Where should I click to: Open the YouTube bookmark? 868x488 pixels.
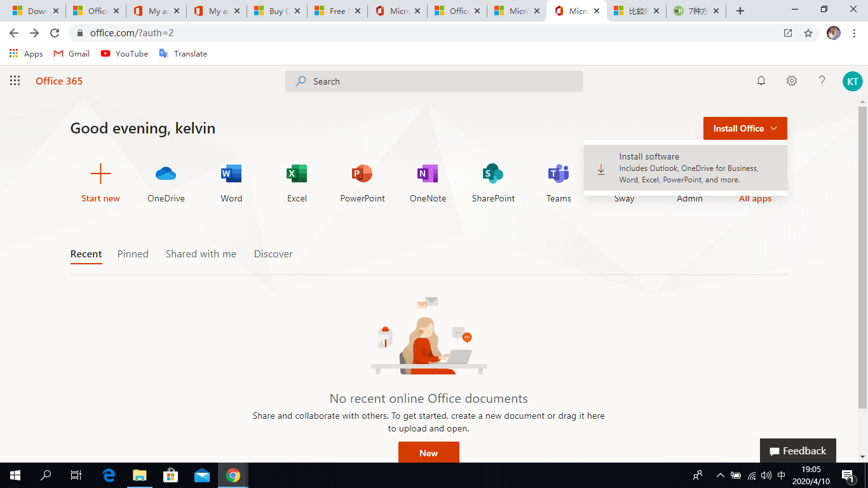tap(124, 53)
